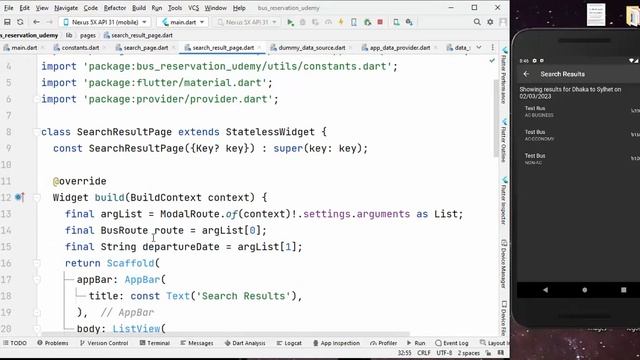Image resolution: width=640 pixels, height=360 pixels.
Task: Open the Tools menu
Action: 175,8
